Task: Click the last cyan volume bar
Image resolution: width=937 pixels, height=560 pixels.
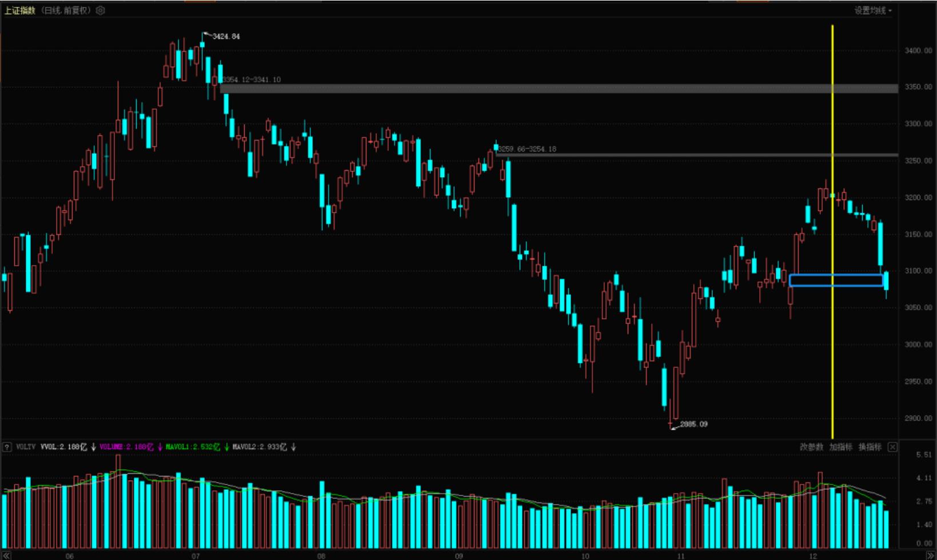Action: pyautogui.click(x=886, y=529)
